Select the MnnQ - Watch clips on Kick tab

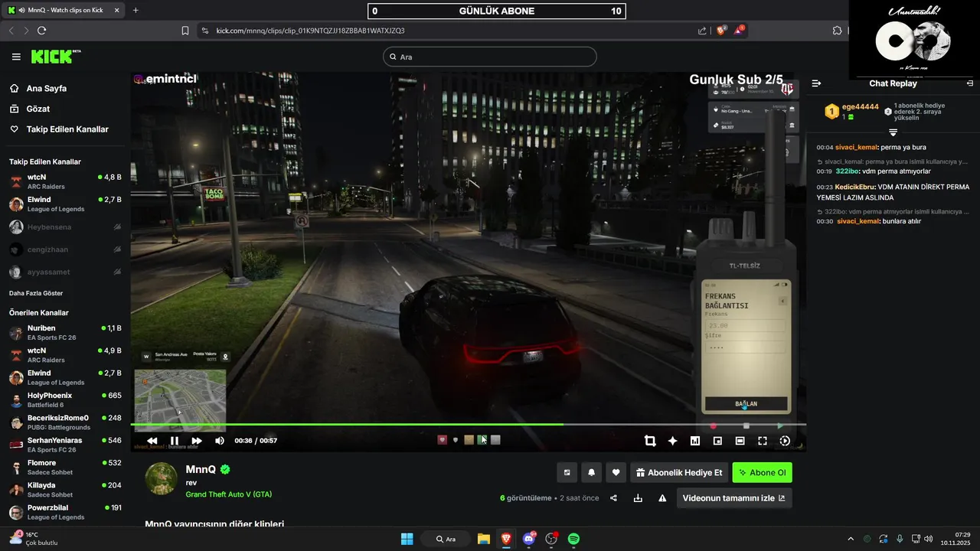click(x=64, y=10)
